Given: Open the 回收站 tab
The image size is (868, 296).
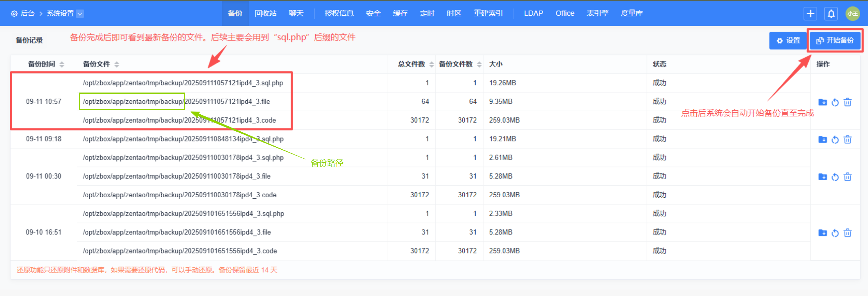Looking at the screenshot, I should click(266, 14).
